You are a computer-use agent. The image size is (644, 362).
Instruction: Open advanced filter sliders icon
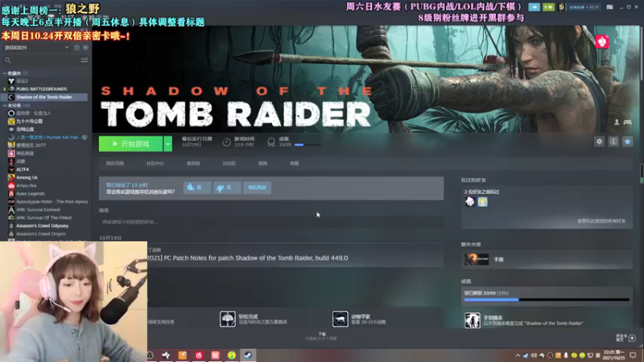click(x=85, y=60)
